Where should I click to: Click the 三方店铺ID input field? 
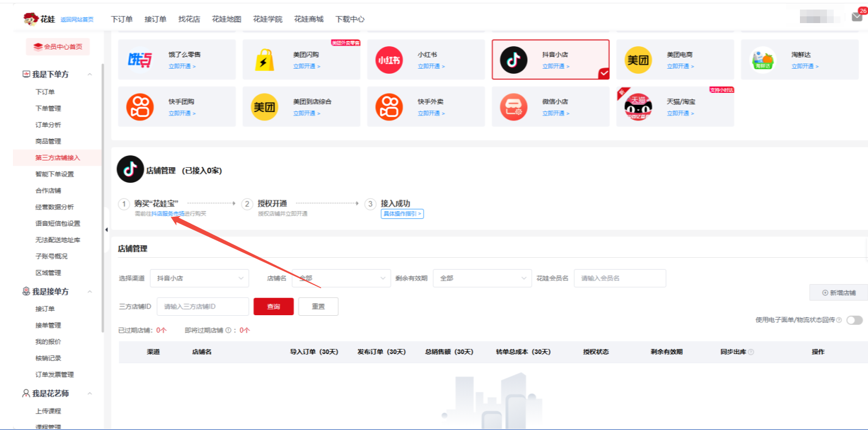point(203,307)
